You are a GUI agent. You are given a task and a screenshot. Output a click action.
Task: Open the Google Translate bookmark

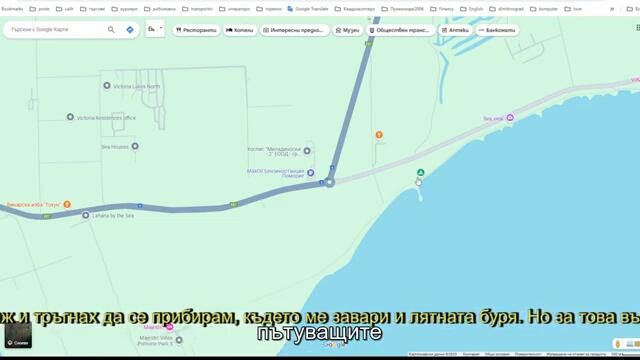click(308, 9)
